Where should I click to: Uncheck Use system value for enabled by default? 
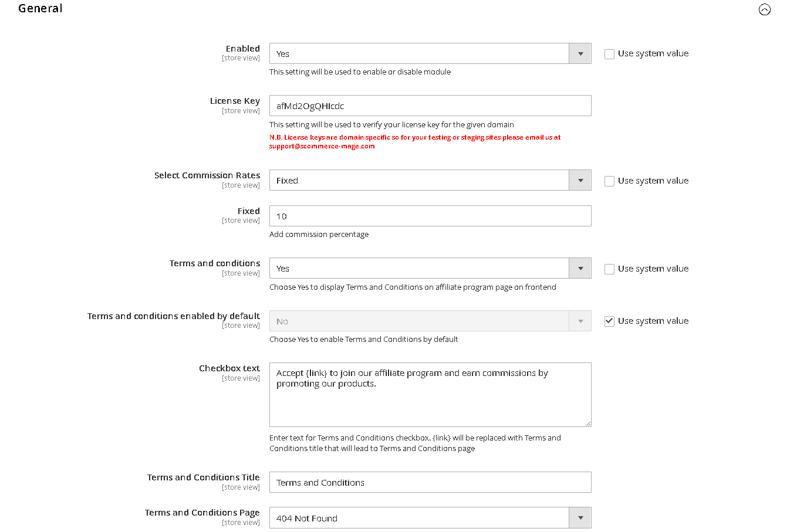pos(610,321)
